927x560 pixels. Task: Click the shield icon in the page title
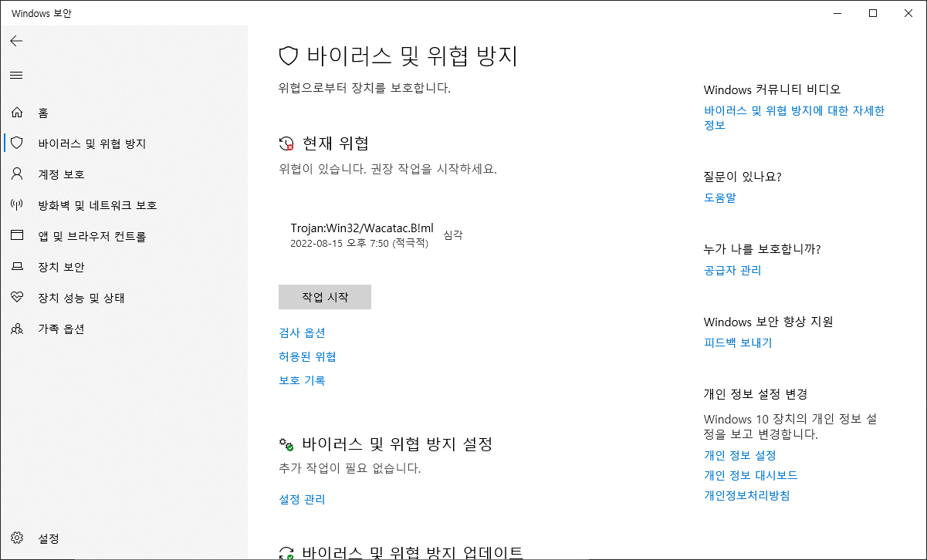(x=288, y=56)
